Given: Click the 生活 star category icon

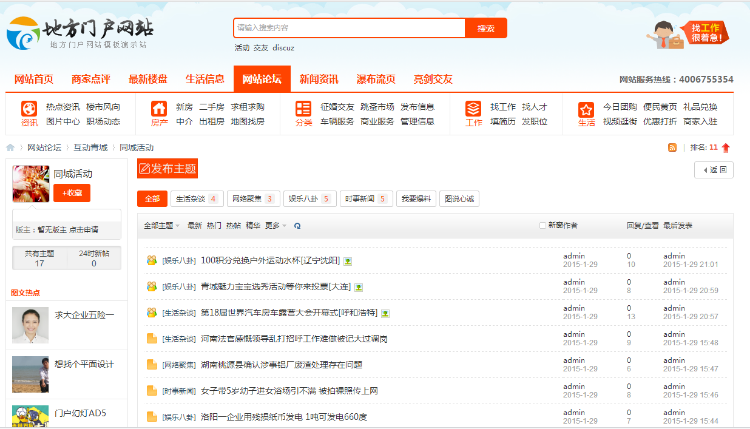Looking at the screenshot, I should [x=586, y=109].
